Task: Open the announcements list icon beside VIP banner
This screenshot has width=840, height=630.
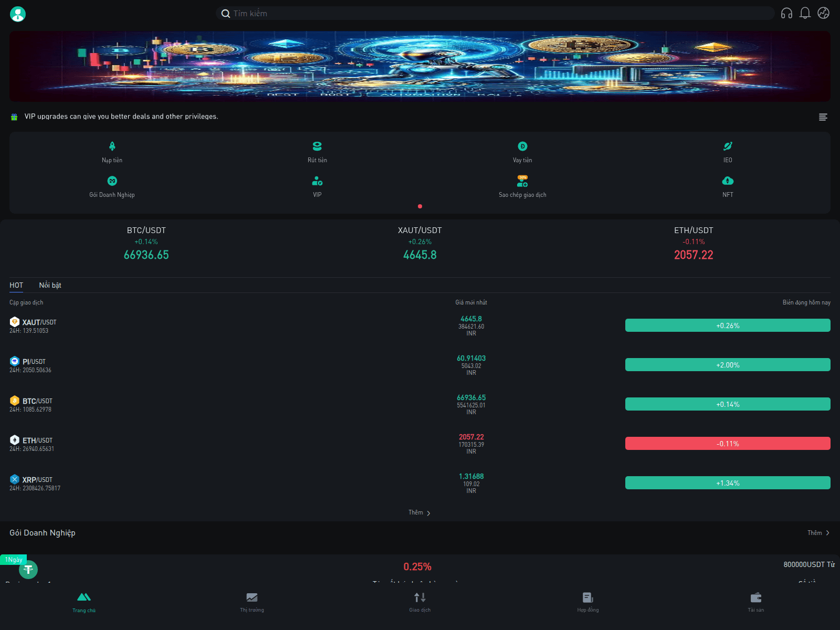Action: pyautogui.click(x=823, y=117)
